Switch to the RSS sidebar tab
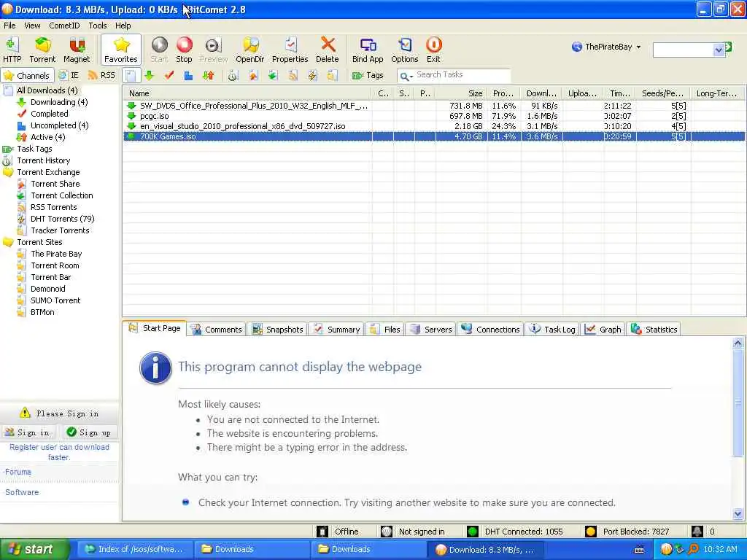This screenshot has height=560, width=747. [x=101, y=75]
